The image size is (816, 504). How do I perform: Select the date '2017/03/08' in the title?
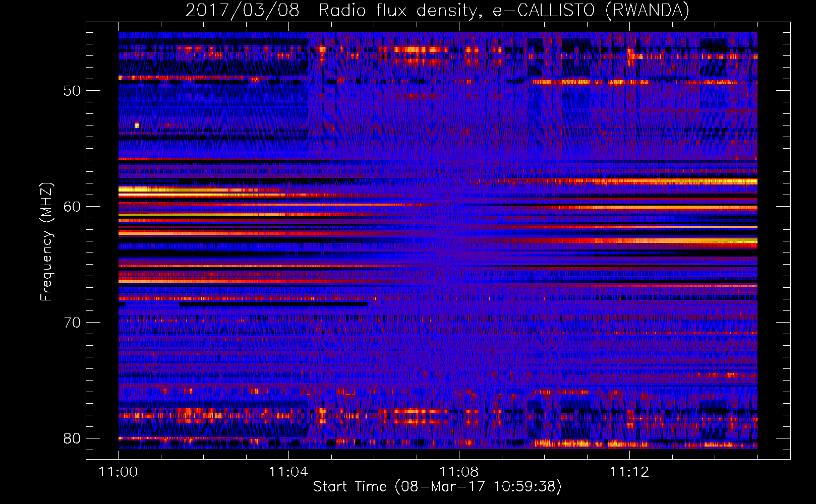243,10
